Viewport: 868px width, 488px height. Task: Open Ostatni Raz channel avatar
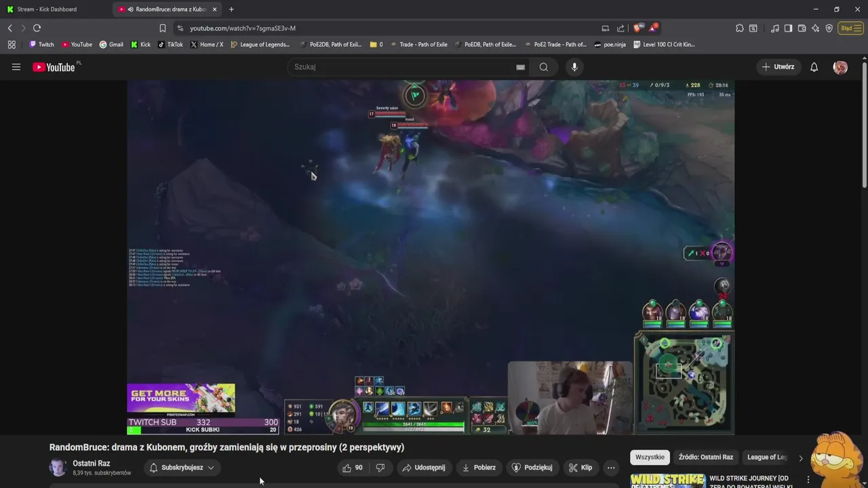58,468
